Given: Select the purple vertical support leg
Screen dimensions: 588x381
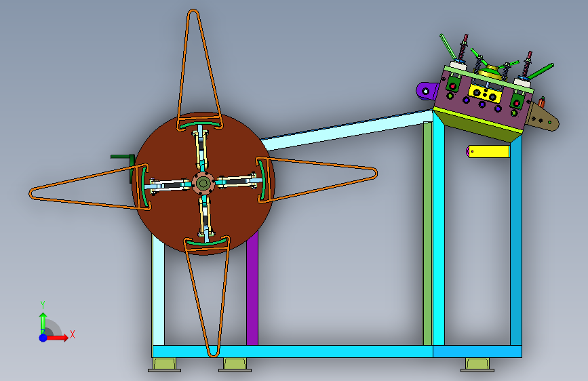Looking at the screenshot, I should (x=252, y=289).
